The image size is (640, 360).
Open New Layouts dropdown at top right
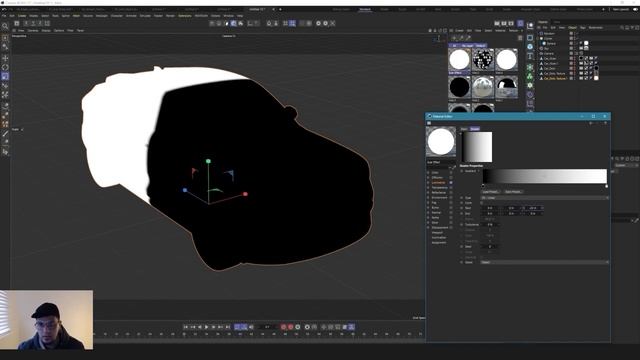(621, 9)
